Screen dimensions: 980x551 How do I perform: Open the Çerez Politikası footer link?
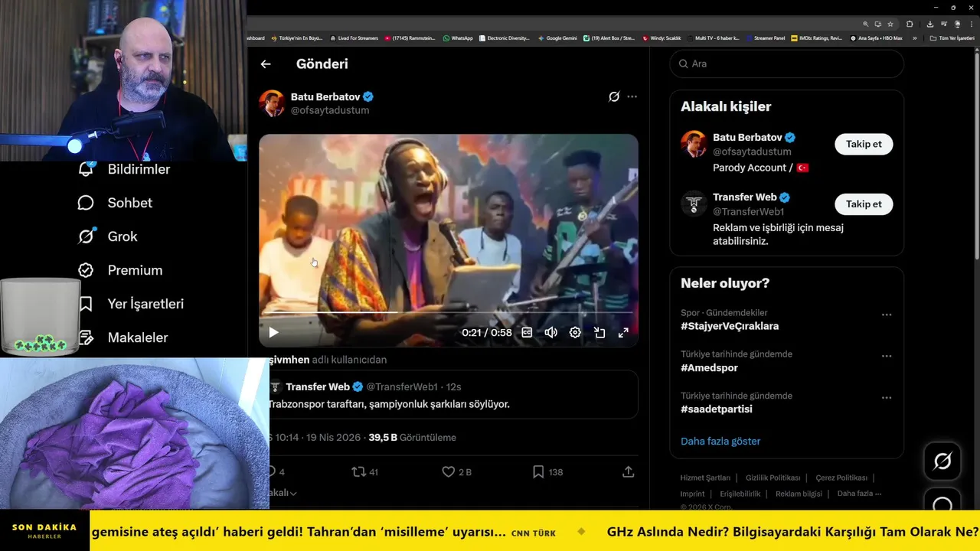pyautogui.click(x=841, y=478)
